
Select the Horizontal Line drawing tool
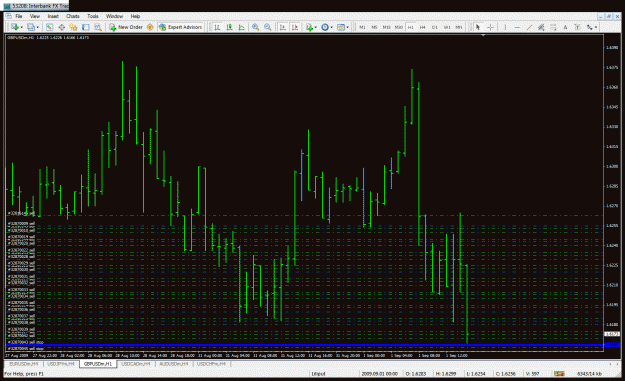tap(517, 27)
